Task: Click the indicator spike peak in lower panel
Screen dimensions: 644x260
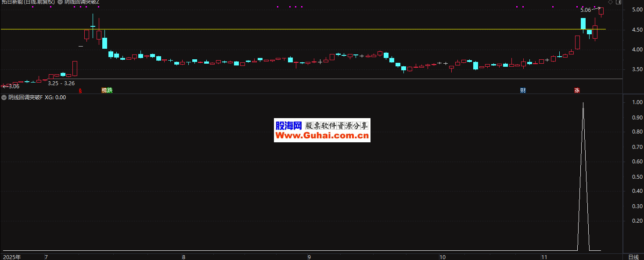Action: 583,103
